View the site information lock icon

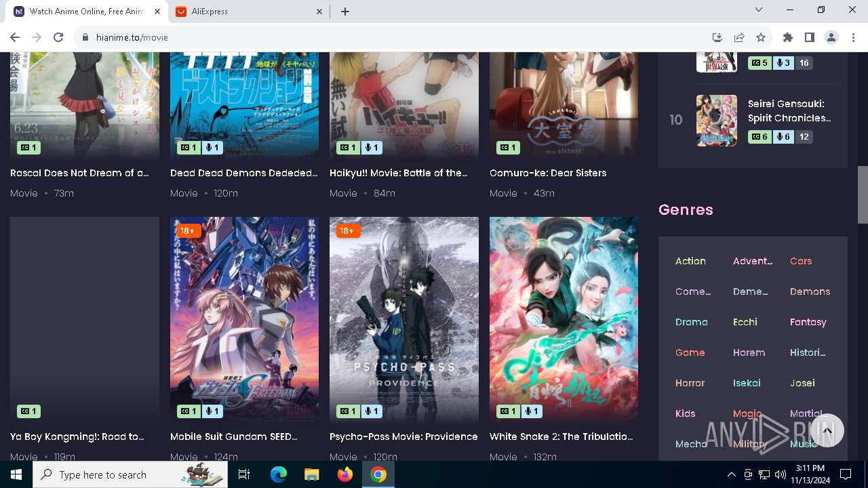click(x=85, y=37)
